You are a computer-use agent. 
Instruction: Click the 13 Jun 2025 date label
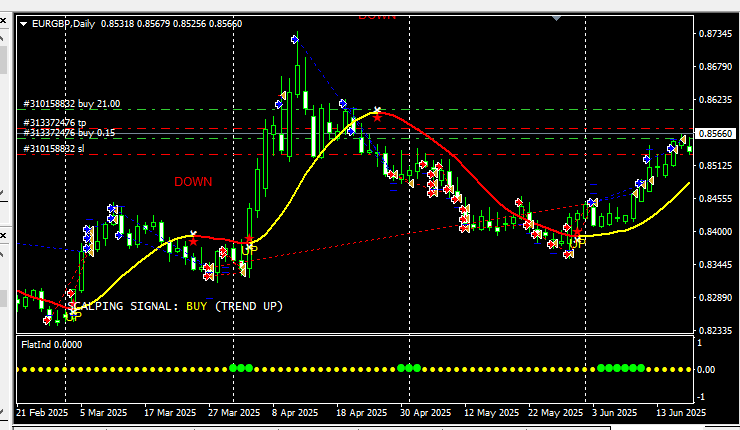[681, 413]
